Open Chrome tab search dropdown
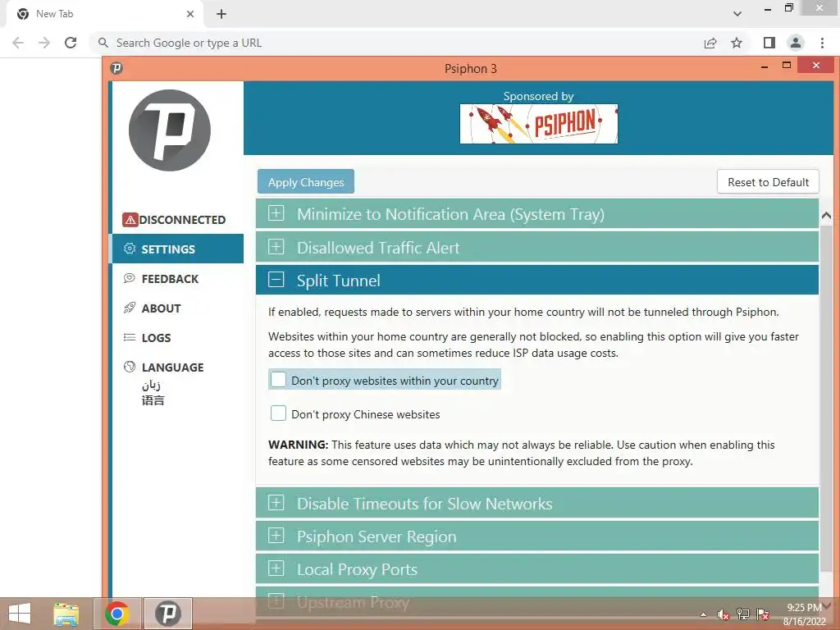 [x=737, y=14]
